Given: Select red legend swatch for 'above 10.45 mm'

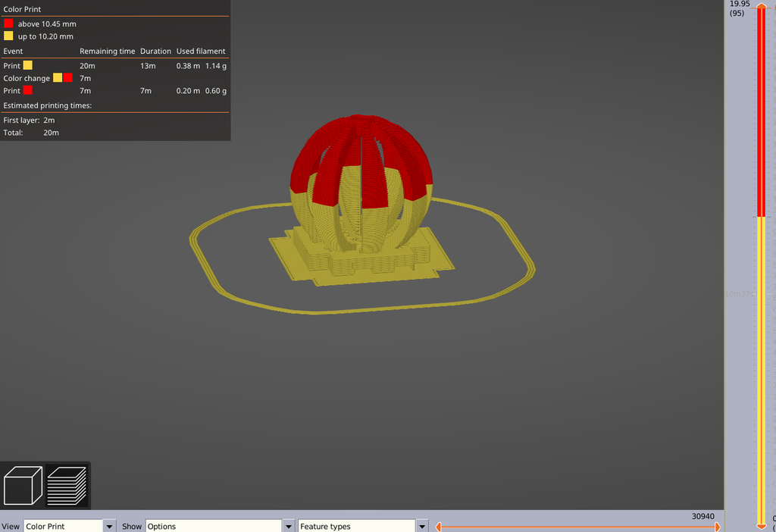Looking at the screenshot, I should click(x=8, y=23).
